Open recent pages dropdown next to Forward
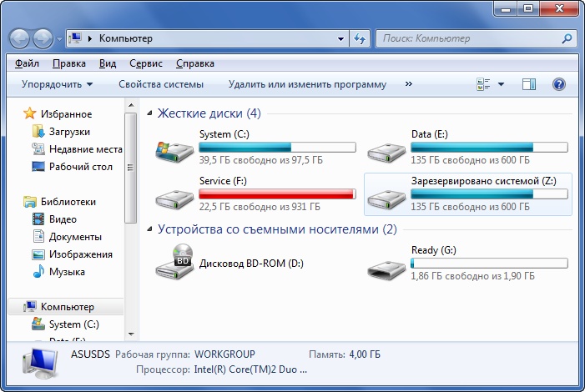This screenshot has width=585, height=392. [59, 39]
